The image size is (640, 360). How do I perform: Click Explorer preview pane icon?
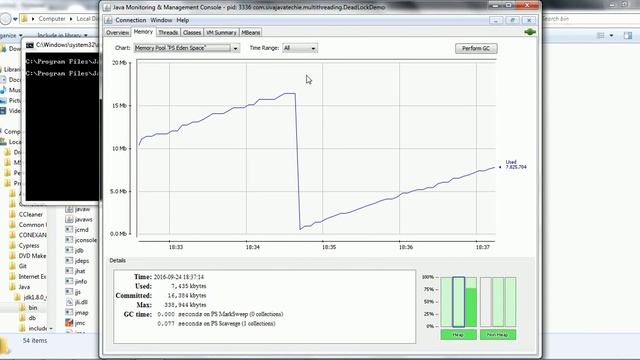[x=628, y=36]
